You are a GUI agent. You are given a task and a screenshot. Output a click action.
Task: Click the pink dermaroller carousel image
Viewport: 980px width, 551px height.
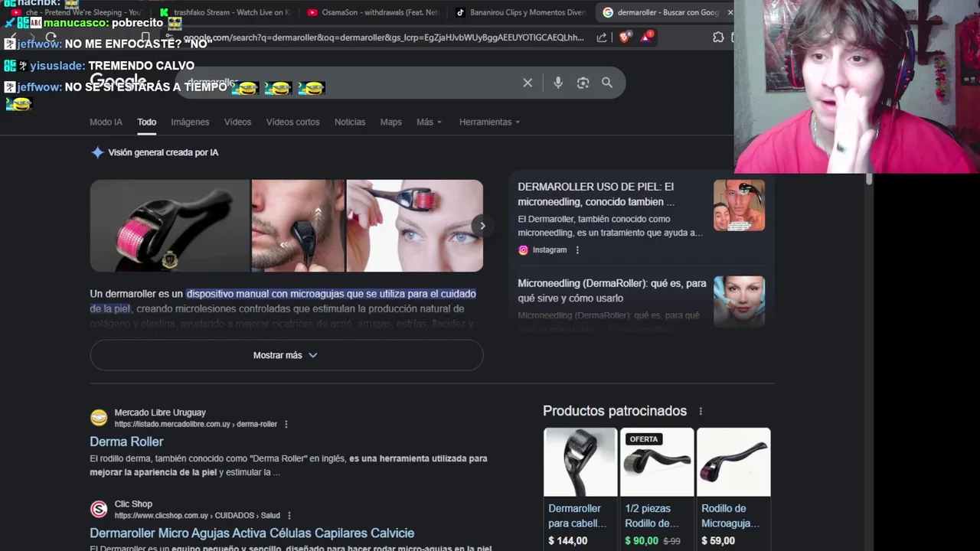(170, 226)
